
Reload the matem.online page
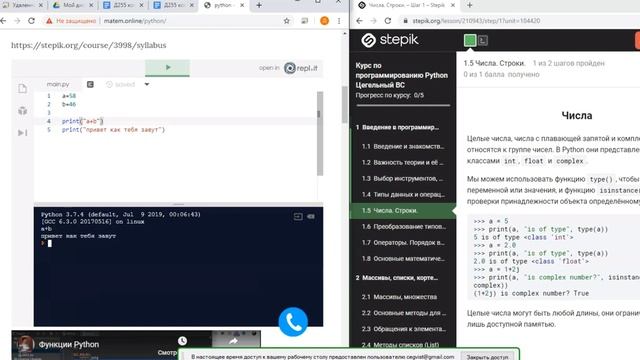(31, 21)
